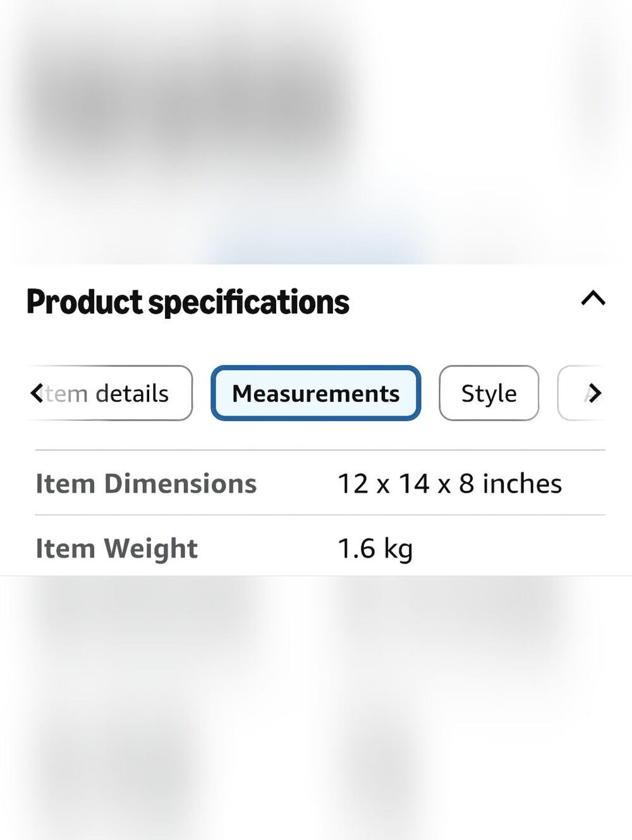Collapse the Product specifications section chevron
The image size is (632, 840).
(x=593, y=298)
